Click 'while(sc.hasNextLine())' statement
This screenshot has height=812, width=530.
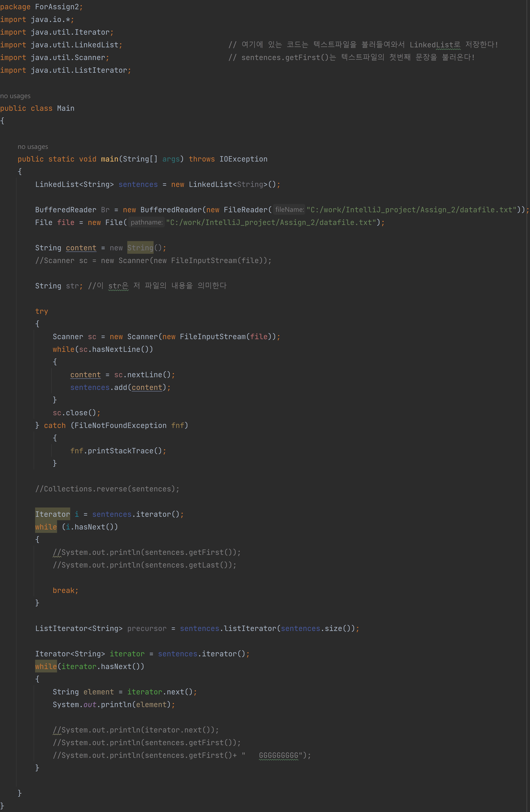(103, 349)
